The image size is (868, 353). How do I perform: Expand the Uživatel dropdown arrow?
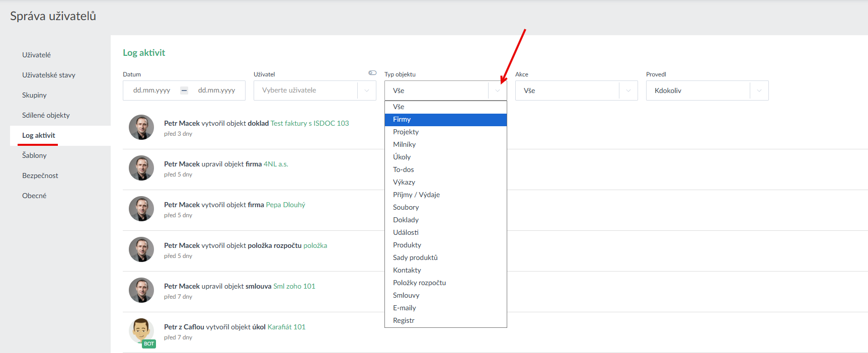click(x=367, y=91)
